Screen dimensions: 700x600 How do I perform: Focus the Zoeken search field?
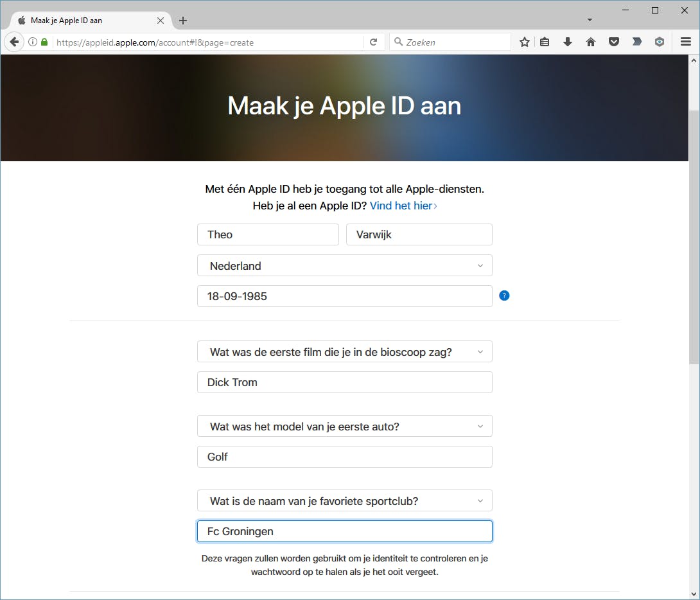point(450,42)
